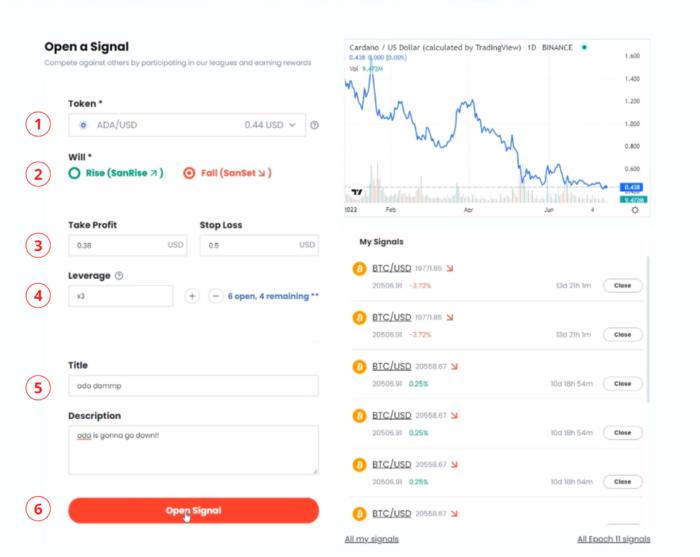Open chart settings gear icon
The height and width of the screenshot is (557, 700).
point(635,210)
